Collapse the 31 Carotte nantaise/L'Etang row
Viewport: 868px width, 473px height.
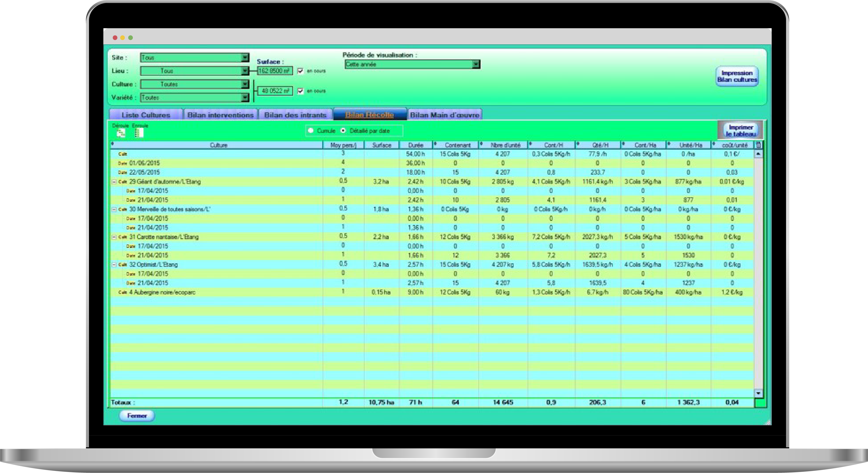[x=114, y=237]
